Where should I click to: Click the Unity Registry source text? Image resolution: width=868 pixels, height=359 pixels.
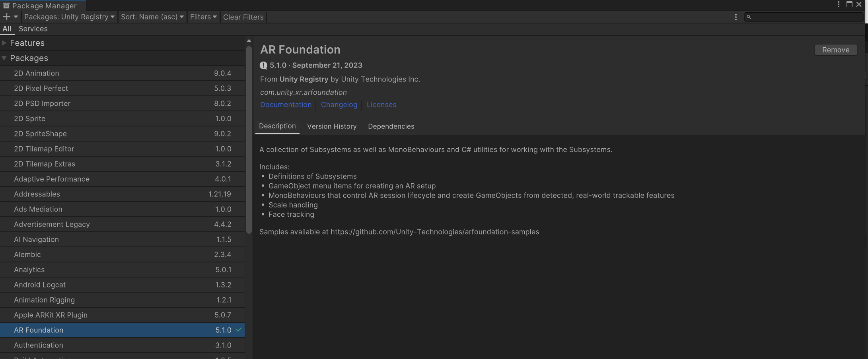(304, 79)
